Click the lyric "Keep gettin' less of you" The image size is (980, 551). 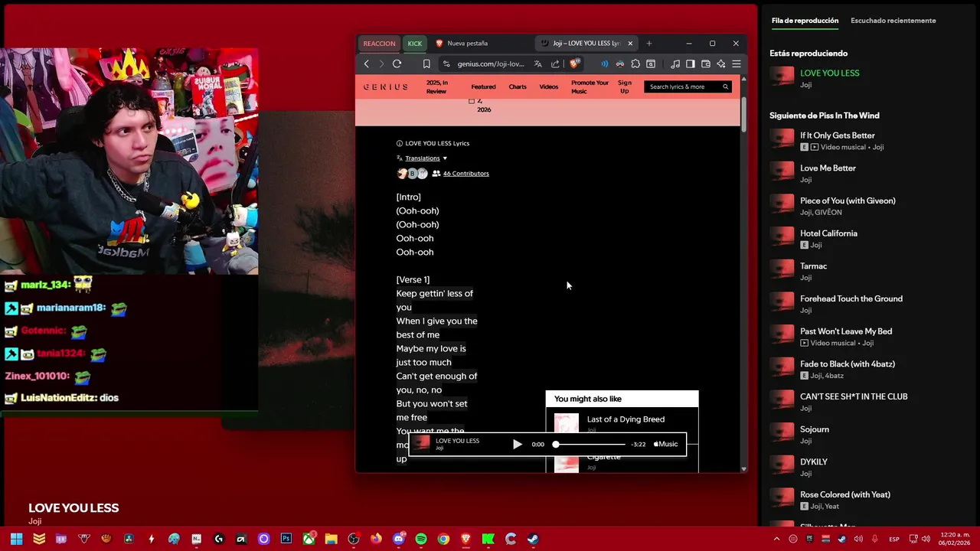[434, 301]
